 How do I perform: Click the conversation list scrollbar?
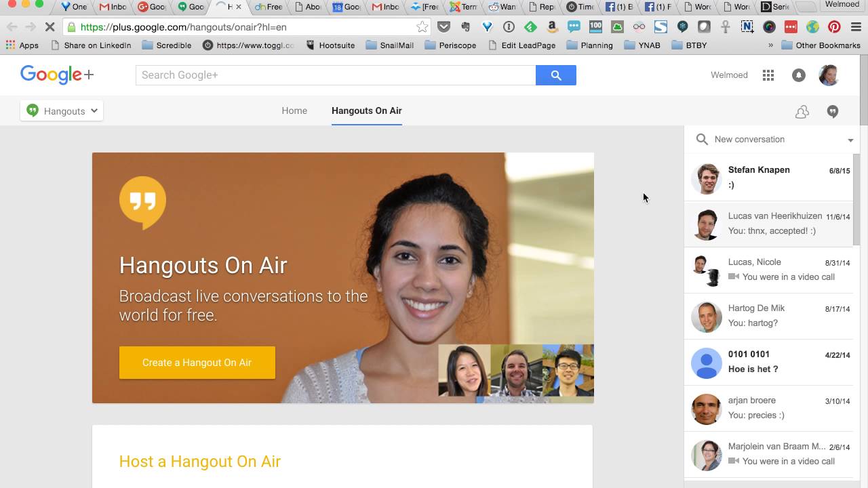pos(856,200)
